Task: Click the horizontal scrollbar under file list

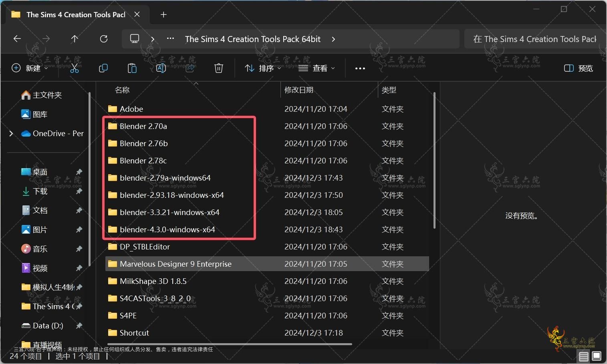Action: point(230,344)
